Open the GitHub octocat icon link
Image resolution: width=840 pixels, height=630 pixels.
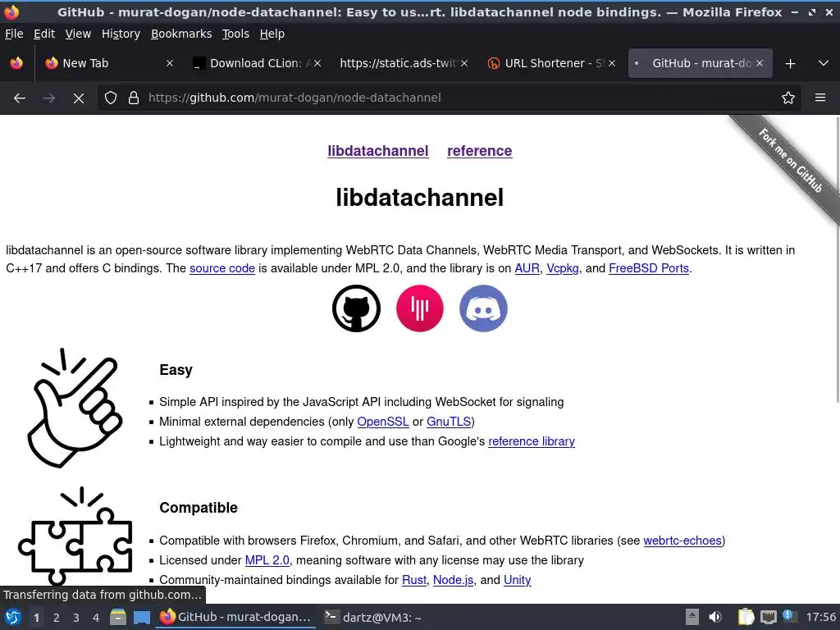click(356, 308)
